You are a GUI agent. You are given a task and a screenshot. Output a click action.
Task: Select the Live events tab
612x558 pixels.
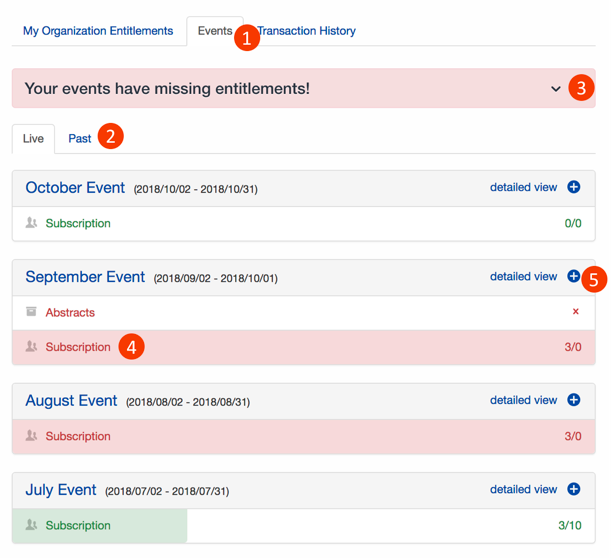click(x=33, y=139)
